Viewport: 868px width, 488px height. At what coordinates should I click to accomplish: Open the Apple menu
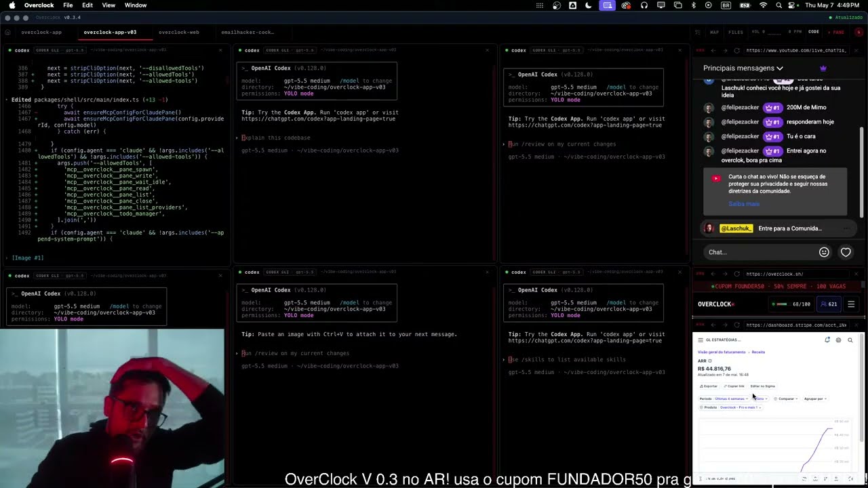click(12, 5)
